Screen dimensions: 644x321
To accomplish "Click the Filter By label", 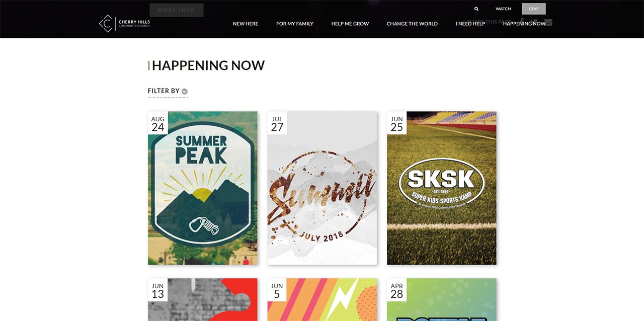I will click(164, 91).
